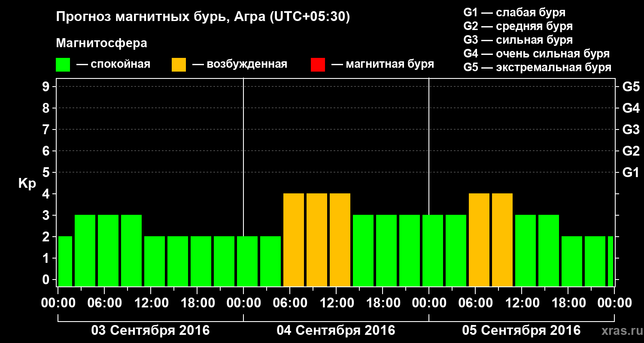The height and width of the screenshot is (343, 644).
Task: Click the 'G1' label on the right axis
Action: point(631,172)
